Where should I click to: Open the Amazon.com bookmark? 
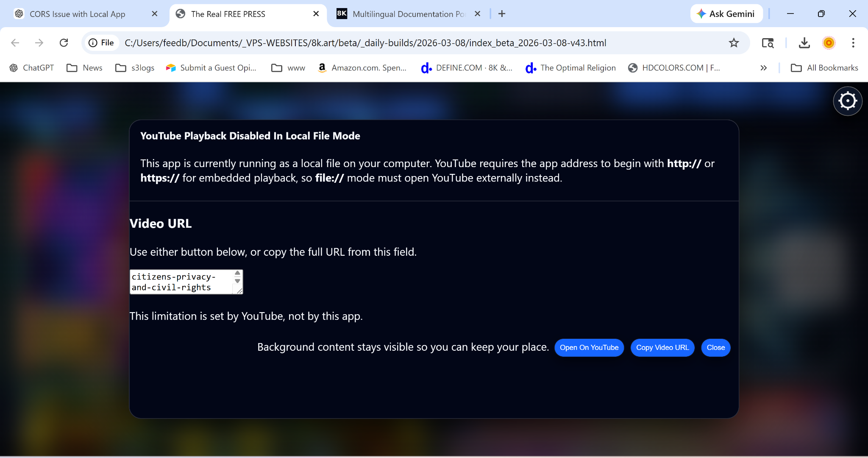pyautogui.click(x=362, y=68)
